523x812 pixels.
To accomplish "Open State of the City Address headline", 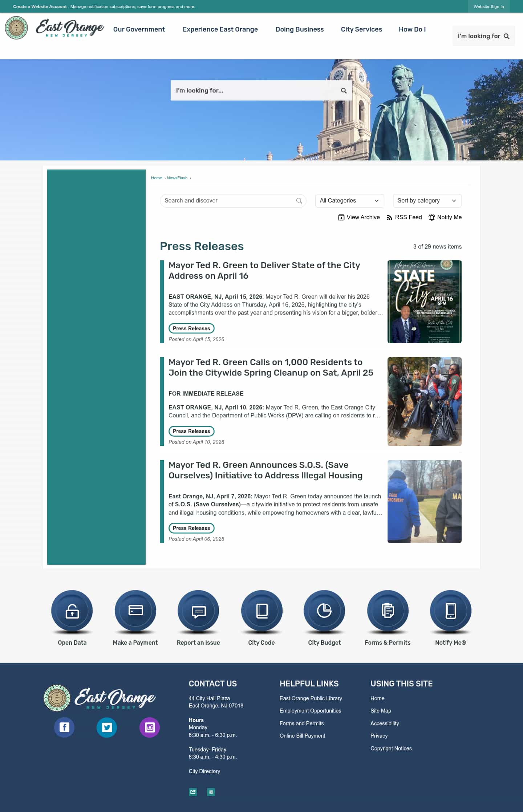I will coord(264,270).
